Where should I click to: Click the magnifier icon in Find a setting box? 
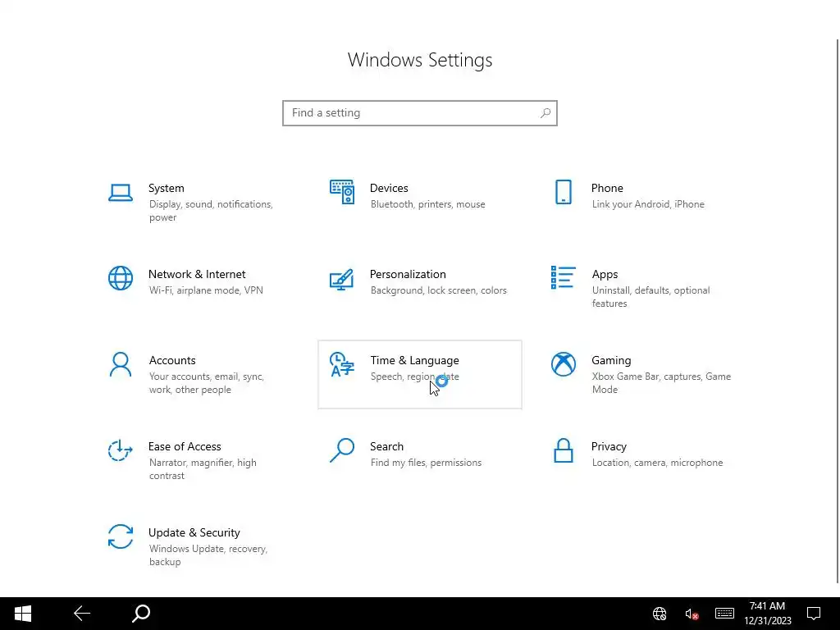click(546, 113)
